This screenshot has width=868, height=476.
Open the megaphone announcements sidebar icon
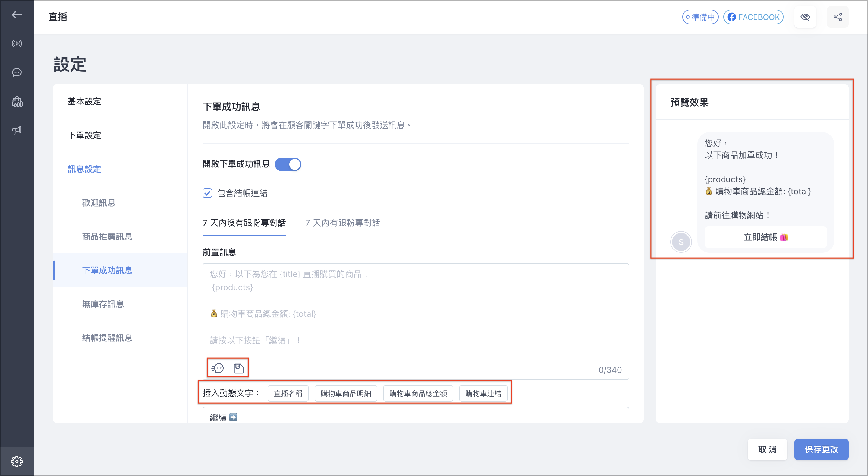(x=17, y=130)
